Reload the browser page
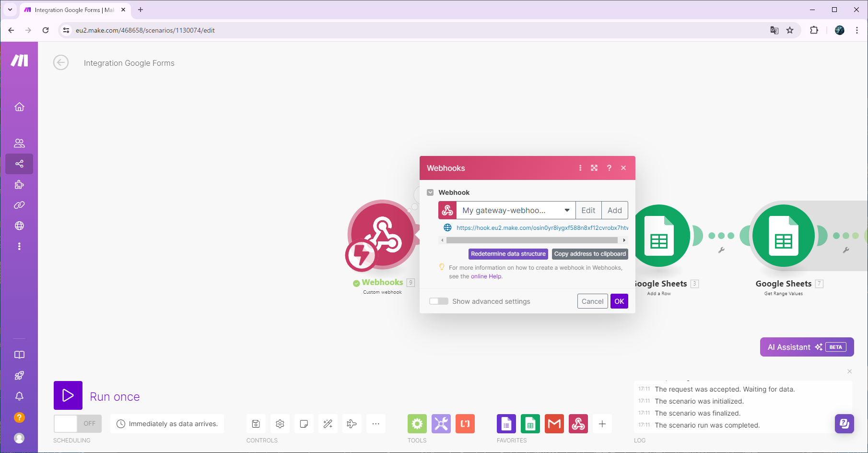868x453 pixels. click(46, 30)
